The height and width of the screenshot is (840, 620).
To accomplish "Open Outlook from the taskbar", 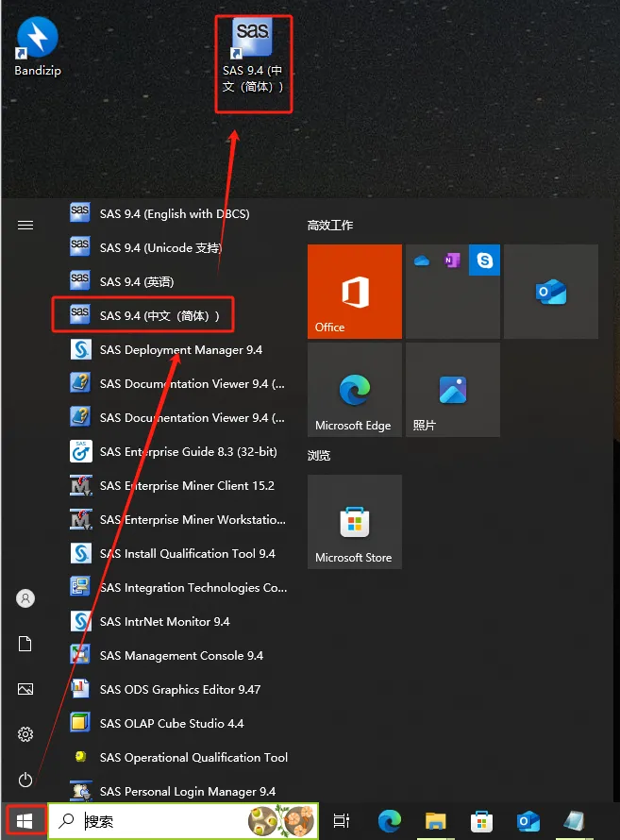I will [x=528, y=821].
